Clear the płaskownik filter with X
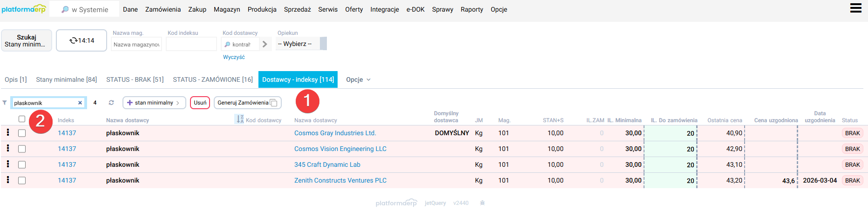Screen dimensions: 868x210 point(80,103)
